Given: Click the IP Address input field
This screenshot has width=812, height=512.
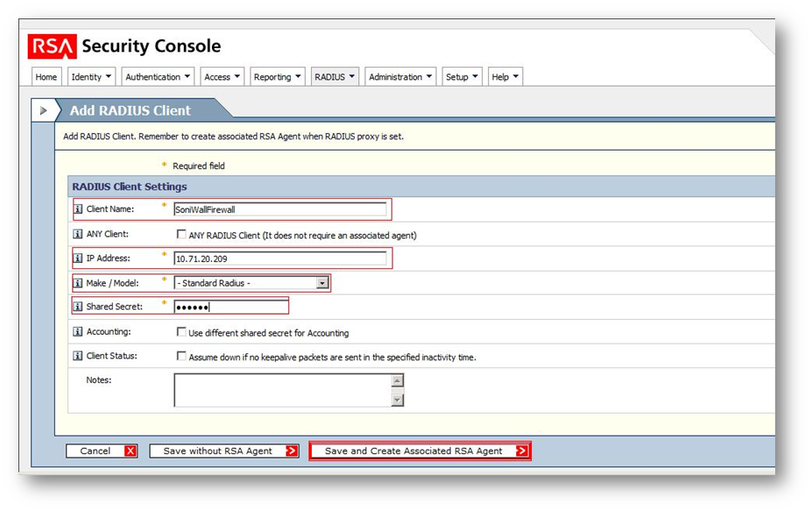Looking at the screenshot, I should point(280,259).
